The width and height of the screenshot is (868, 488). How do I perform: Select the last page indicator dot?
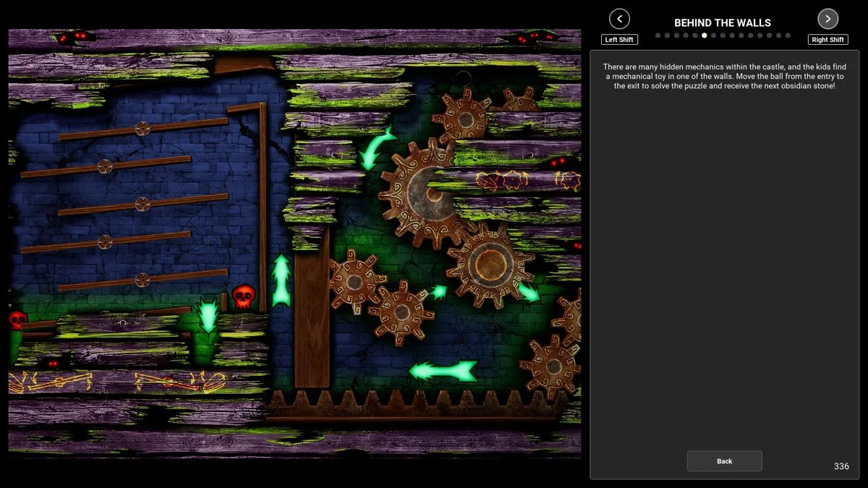[x=788, y=35]
